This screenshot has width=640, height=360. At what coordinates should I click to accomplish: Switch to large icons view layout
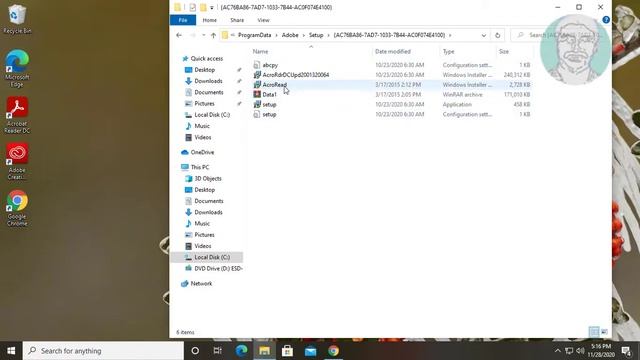tap(604, 331)
